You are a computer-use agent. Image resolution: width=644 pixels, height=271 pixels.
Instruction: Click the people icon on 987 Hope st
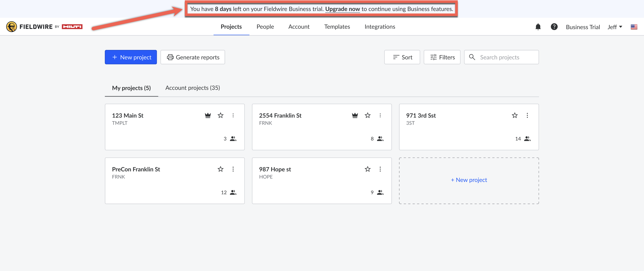[x=380, y=192]
